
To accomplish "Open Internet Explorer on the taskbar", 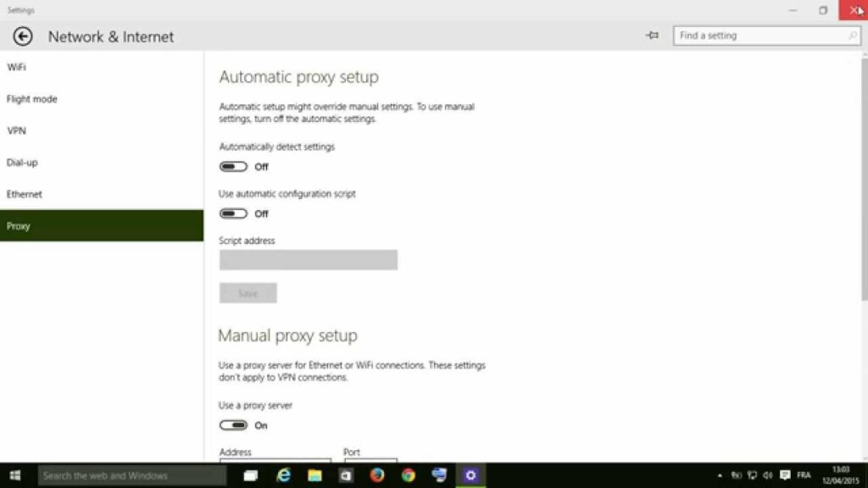I will [x=283, y=475].
